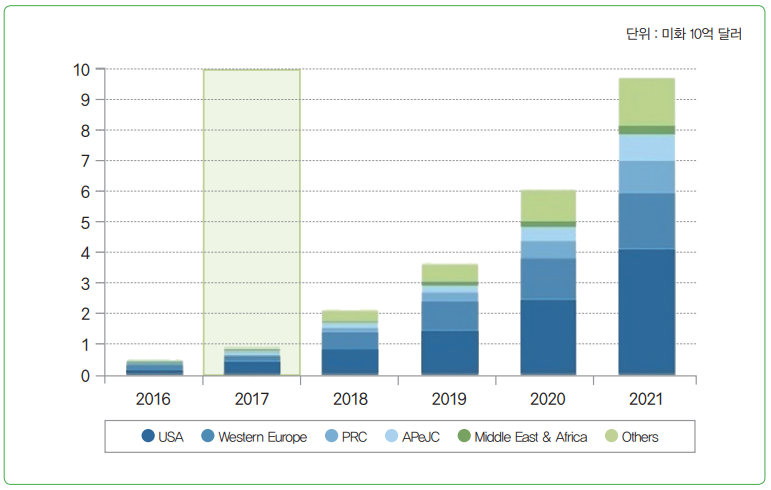Click the Others segment of 2018 bar
Screen dimensions: 771x490
point(350,316)
